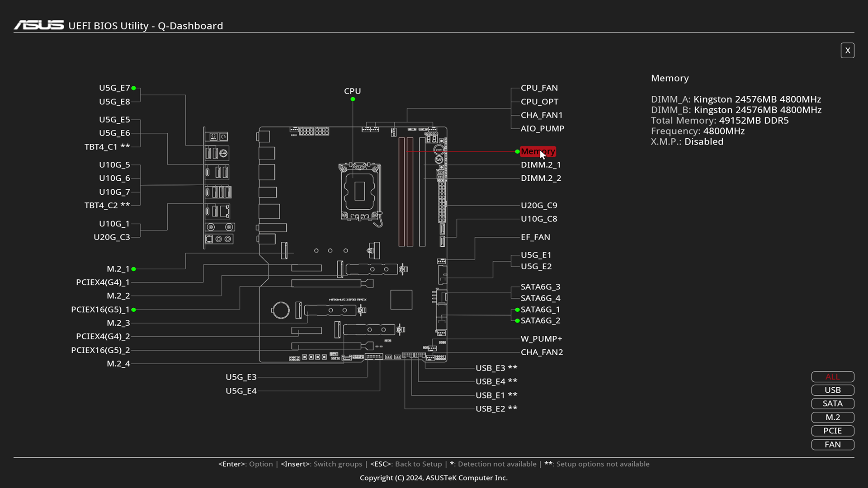Click the Memory label
The height and width of the screenshot is (488, 868).
coord(538,152)
